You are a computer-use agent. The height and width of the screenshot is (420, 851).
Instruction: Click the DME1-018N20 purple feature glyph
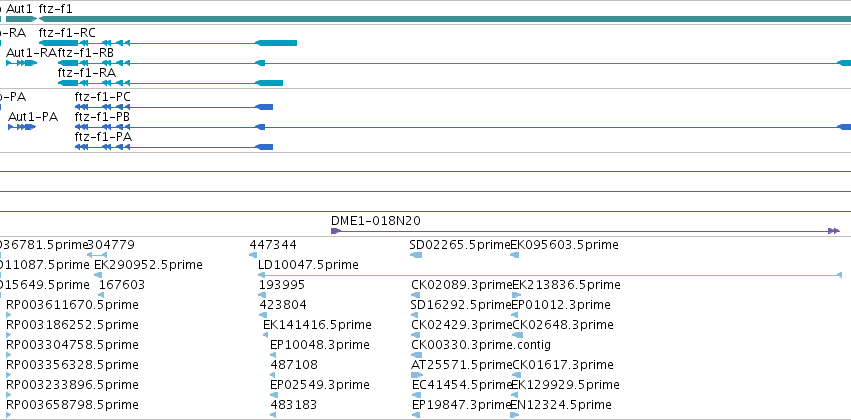tap(586, 231)
